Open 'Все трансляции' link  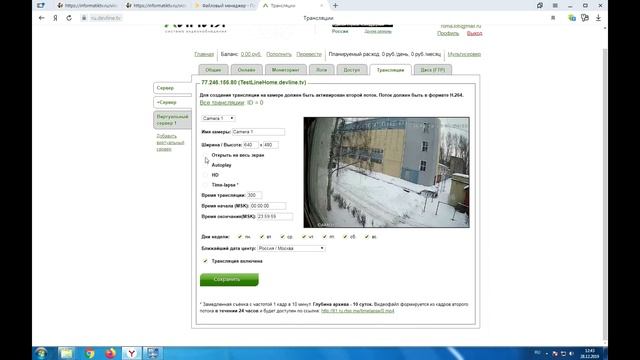(x=222, y=103)
